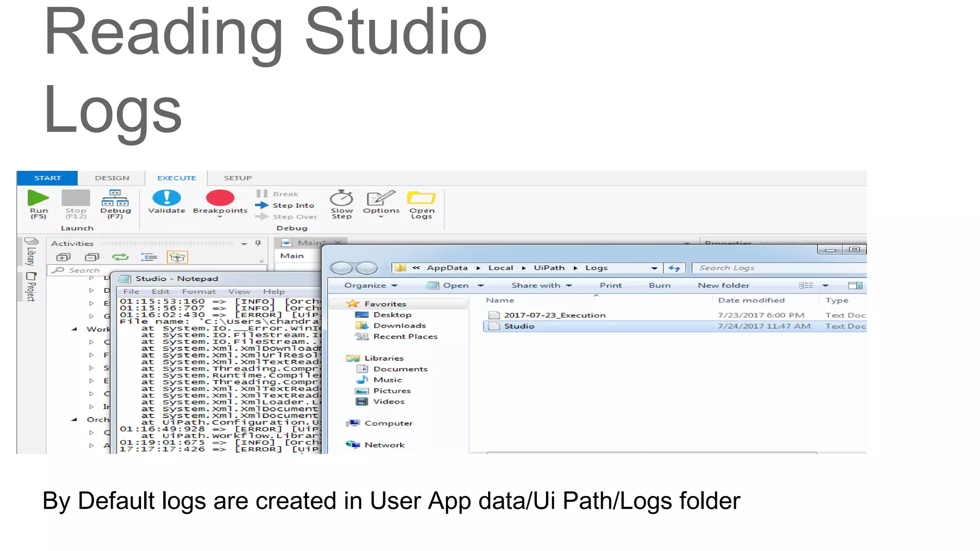Image resolution: width=980 pixels, height=551 pixels.
Task: Click the Break pause icon
Action: point(262,194)
